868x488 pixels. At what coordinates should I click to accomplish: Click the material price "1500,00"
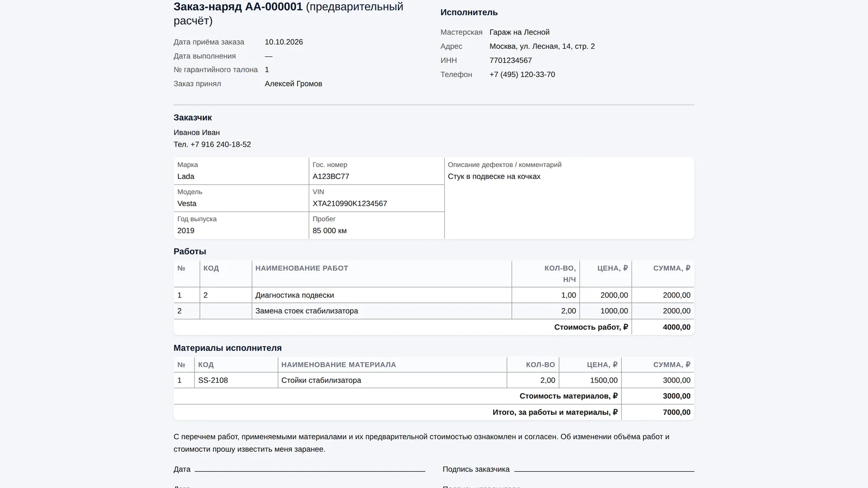(x=604, y=380)
